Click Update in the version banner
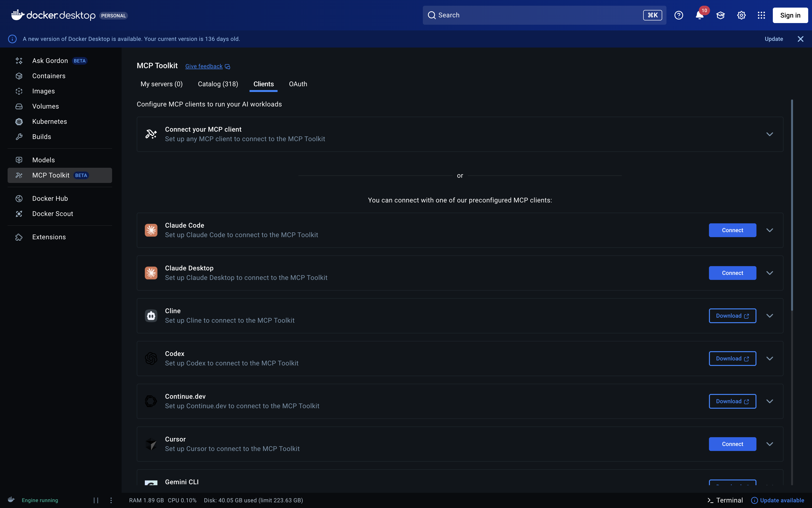This screenshot has height=508, width=812. coord(774,39)
